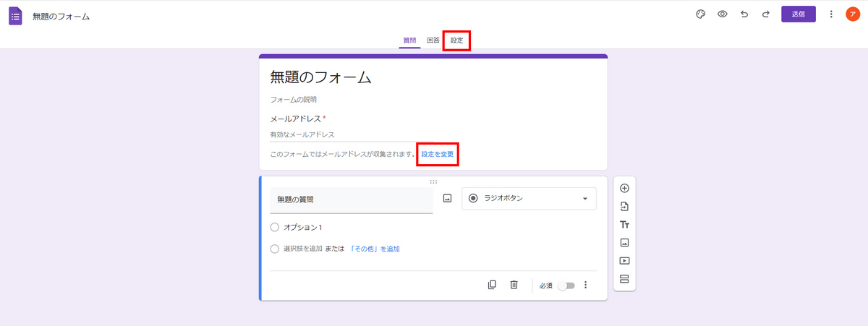
Task: Click the 設定を変更 link
Action: coord(438,154)
